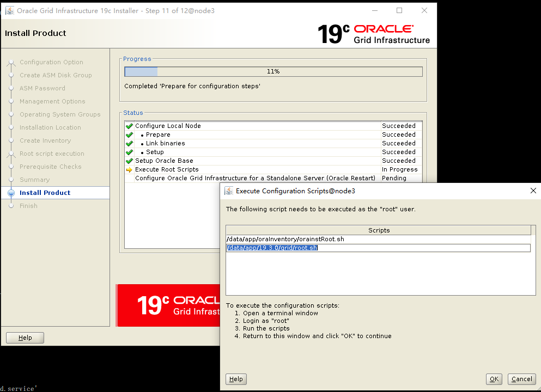This screenshot has height=392, width=541.
Task: Click the green check beside Prepare
Action: click(129, 134)
